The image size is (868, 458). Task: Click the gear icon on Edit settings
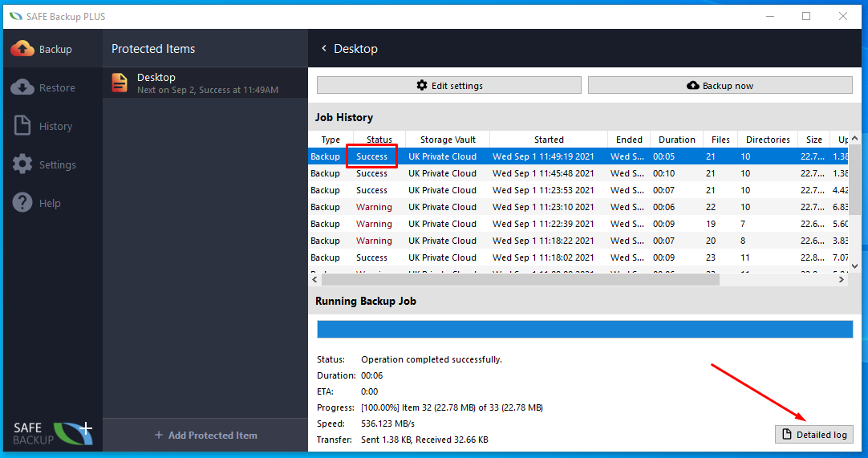coord(422,85)
